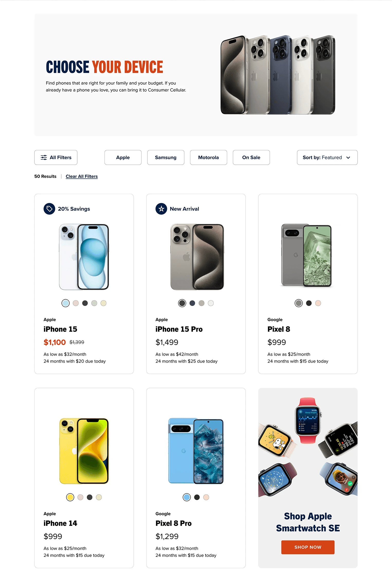Choose the pink color swatch for iPhone 15

[x=76, y=303]
